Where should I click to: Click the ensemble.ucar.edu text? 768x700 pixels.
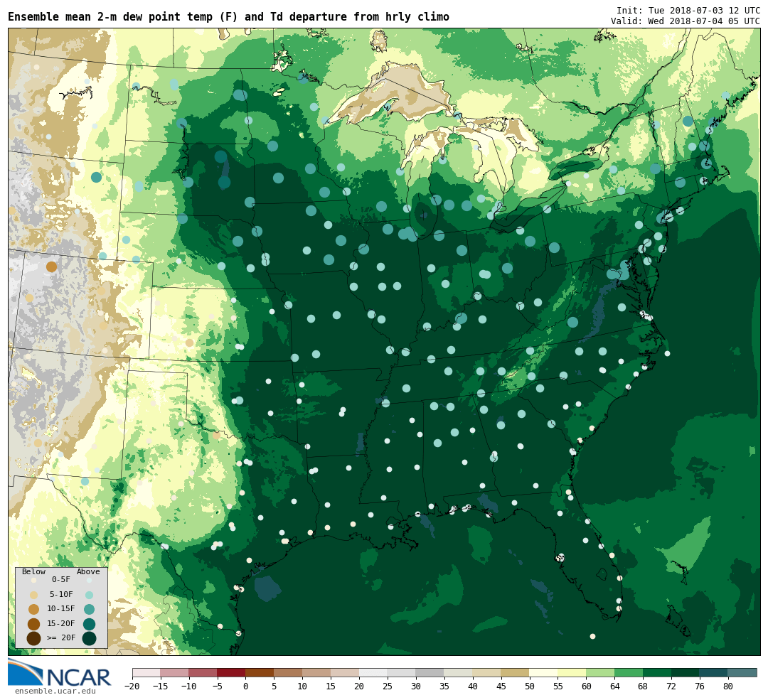pyautogui.click(x=55, y=691)
